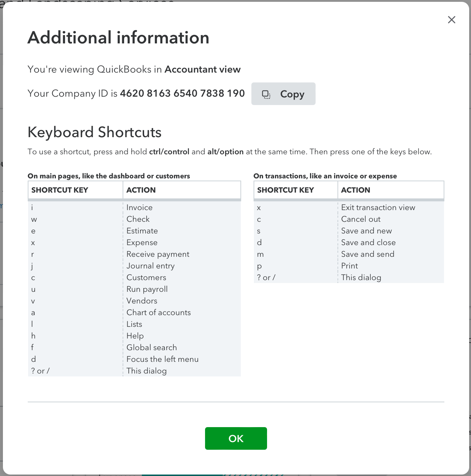Click the 'Cancel out' action
The image size is (471, 476).
pos(361,219)
